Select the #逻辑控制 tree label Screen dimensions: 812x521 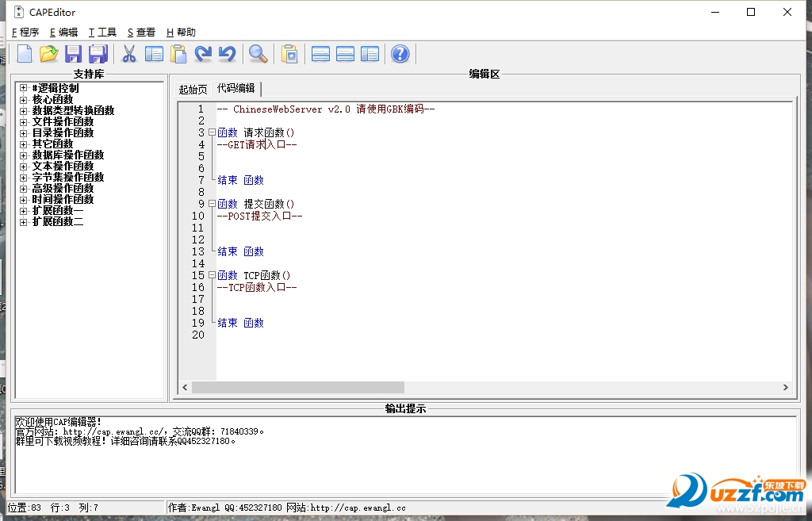pos(56,88)
